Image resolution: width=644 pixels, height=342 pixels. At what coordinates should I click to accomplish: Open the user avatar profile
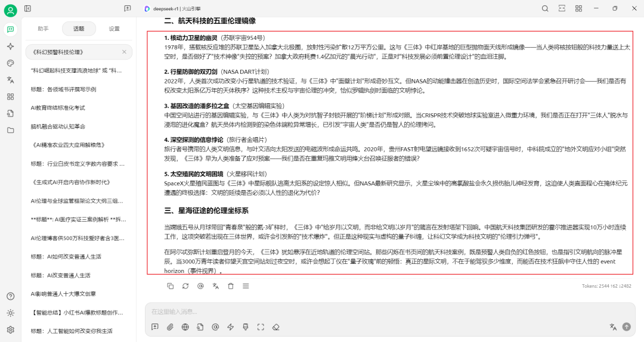(11, 10)
